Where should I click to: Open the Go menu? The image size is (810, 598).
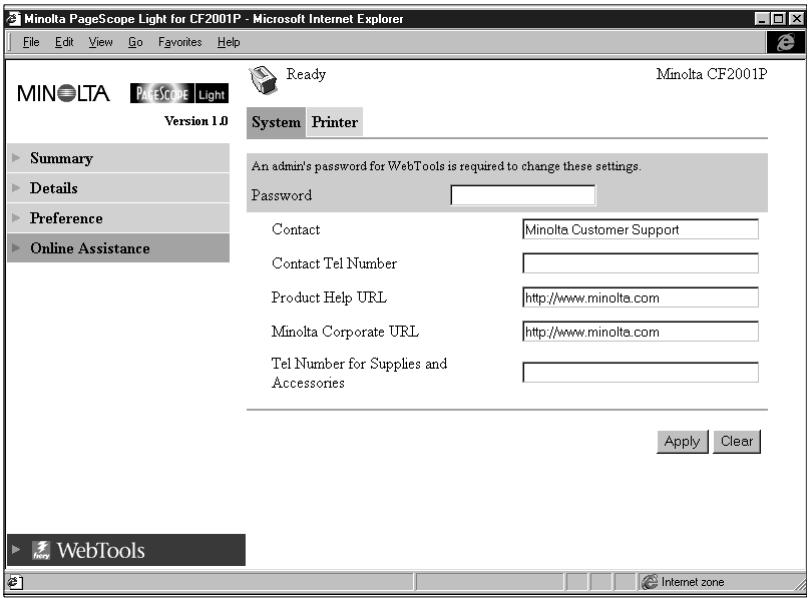pos(135,42)
